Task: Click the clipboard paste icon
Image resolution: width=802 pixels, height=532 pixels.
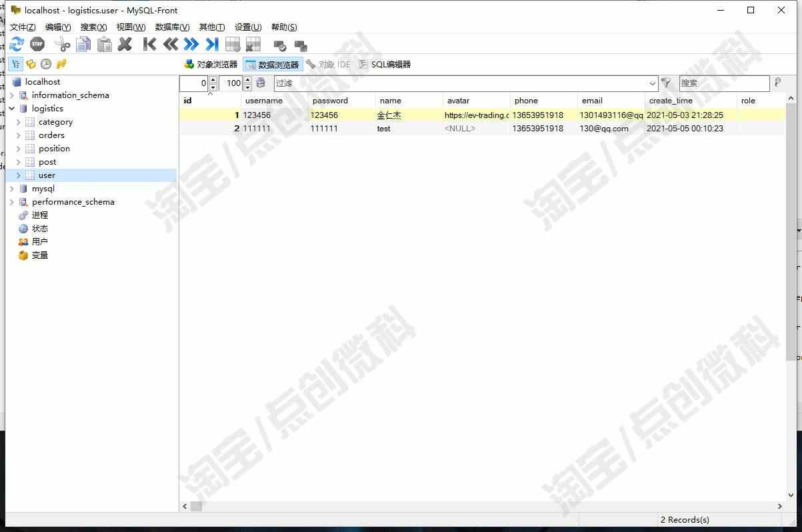Action: pyautogui.click(x=105, y=45)
